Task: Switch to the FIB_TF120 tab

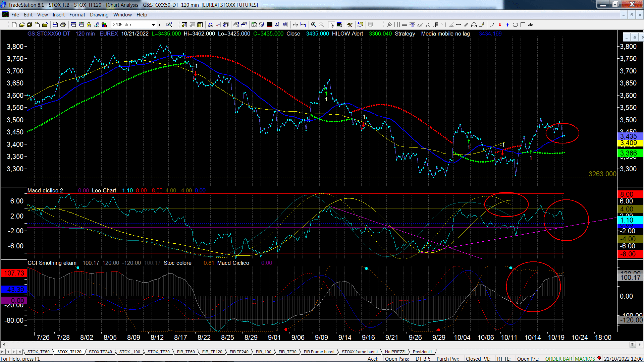Action: click(x=212, y=352)
